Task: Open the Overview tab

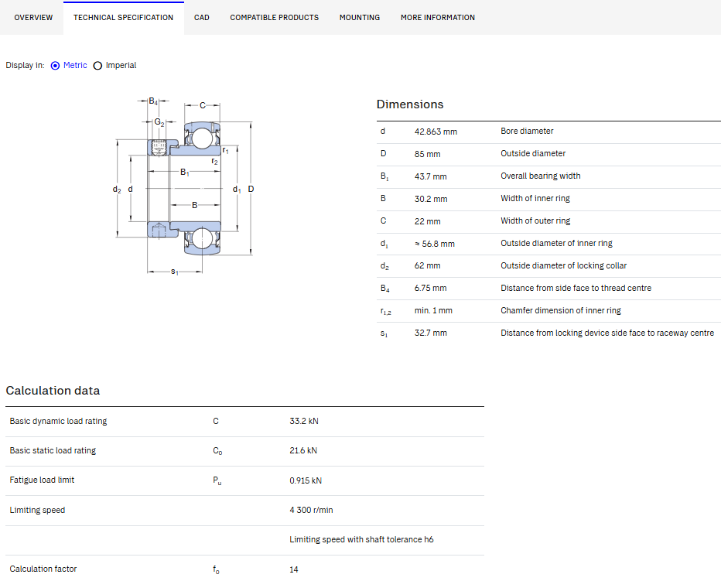Action: (33, 18)
